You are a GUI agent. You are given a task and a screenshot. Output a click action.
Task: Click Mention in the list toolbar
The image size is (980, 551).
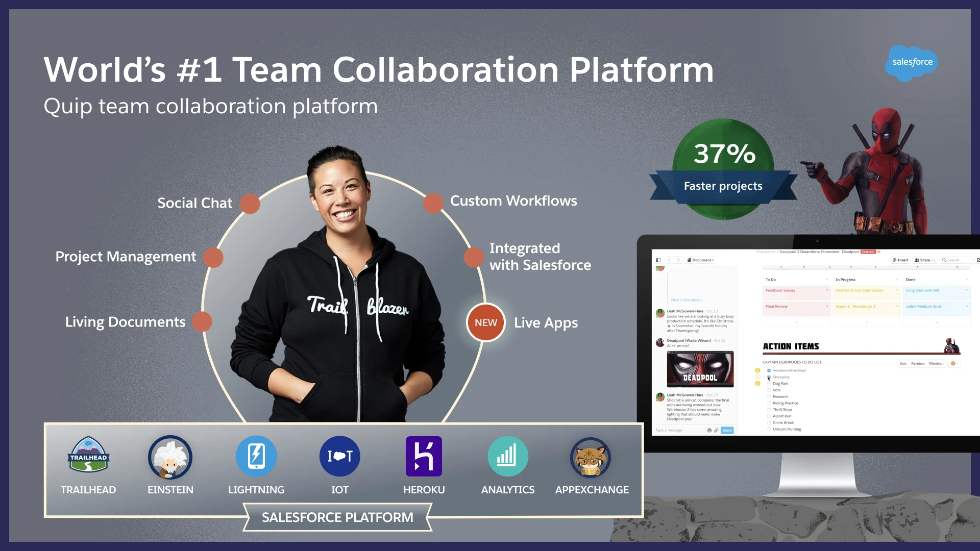pos(936,364)
